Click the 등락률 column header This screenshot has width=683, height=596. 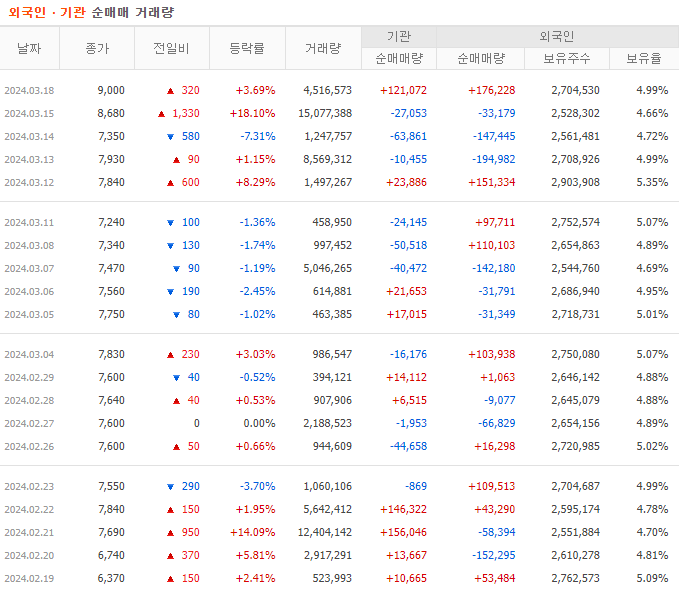(247, 48)
